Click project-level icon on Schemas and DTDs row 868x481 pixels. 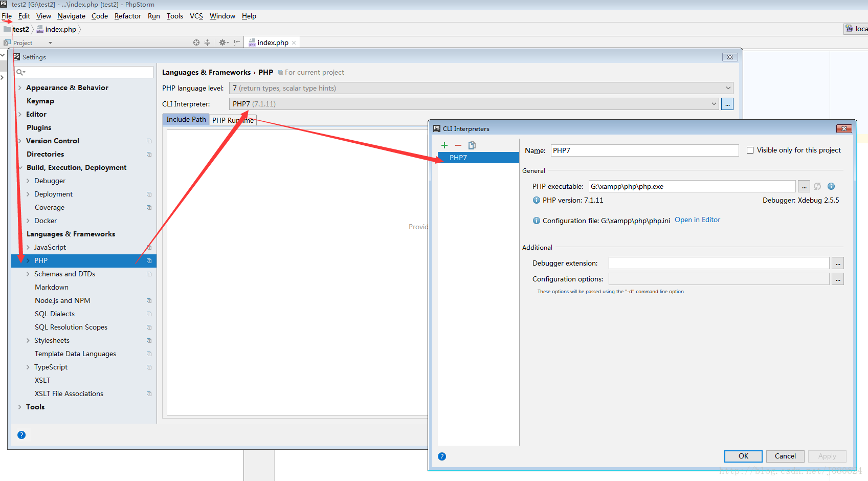click(149, 274)
